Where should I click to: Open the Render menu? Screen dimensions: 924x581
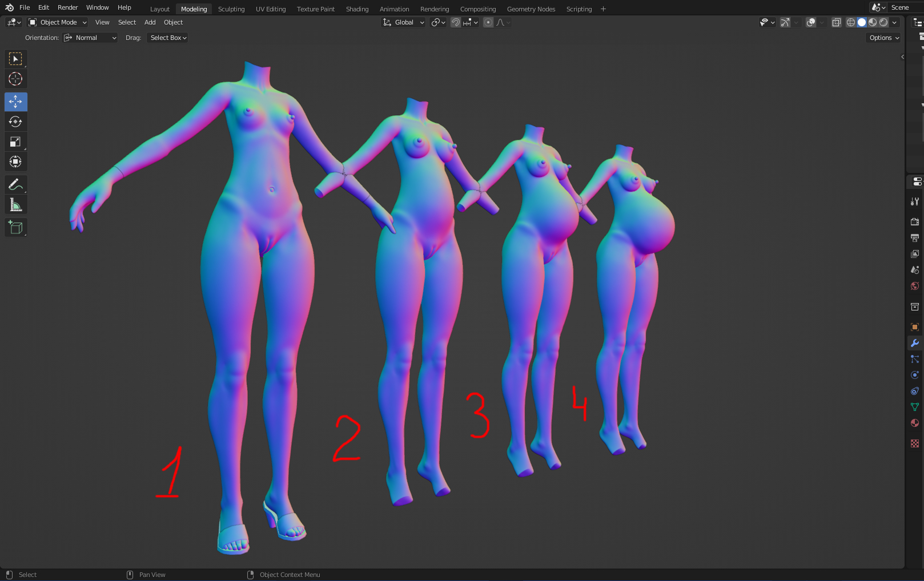[67, 7]
